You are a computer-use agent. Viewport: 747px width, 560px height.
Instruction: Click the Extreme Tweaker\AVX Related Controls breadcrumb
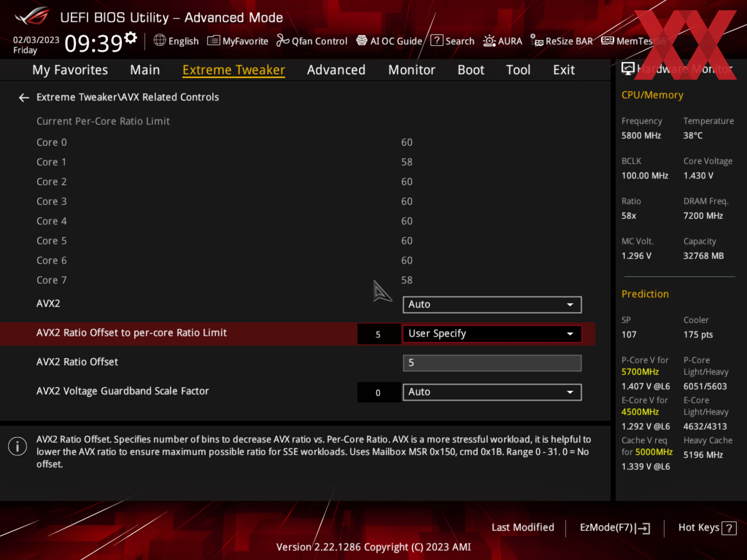(128, 97)
